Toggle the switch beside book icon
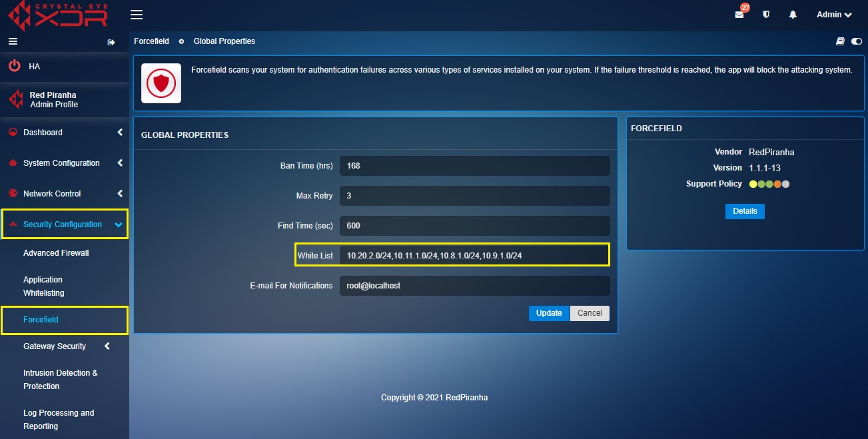 tap(856, 41)
